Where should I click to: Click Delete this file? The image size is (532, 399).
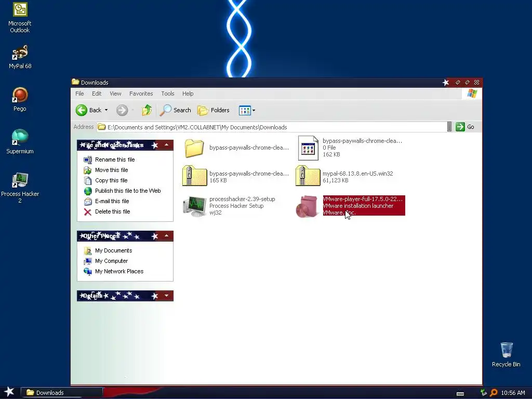[112, 212]
